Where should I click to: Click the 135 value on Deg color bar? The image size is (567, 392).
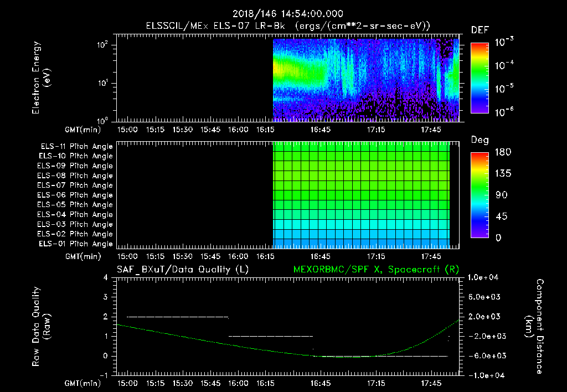point(503,174)
